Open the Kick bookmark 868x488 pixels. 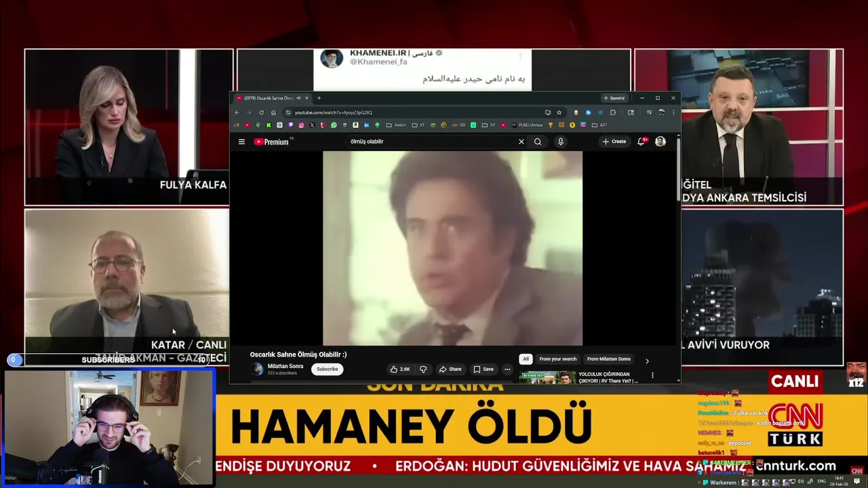pos(269,125)
